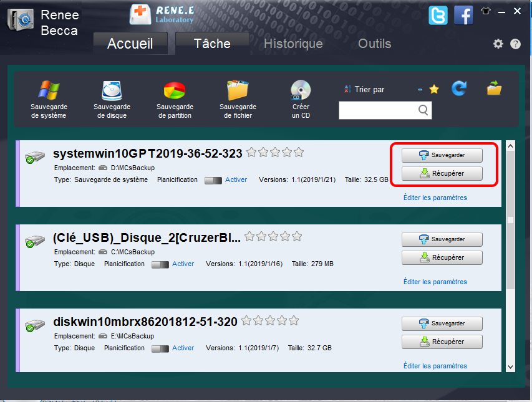532x402 pixels.
Task: Switch to the Historique tab
Action: point(293,44)
